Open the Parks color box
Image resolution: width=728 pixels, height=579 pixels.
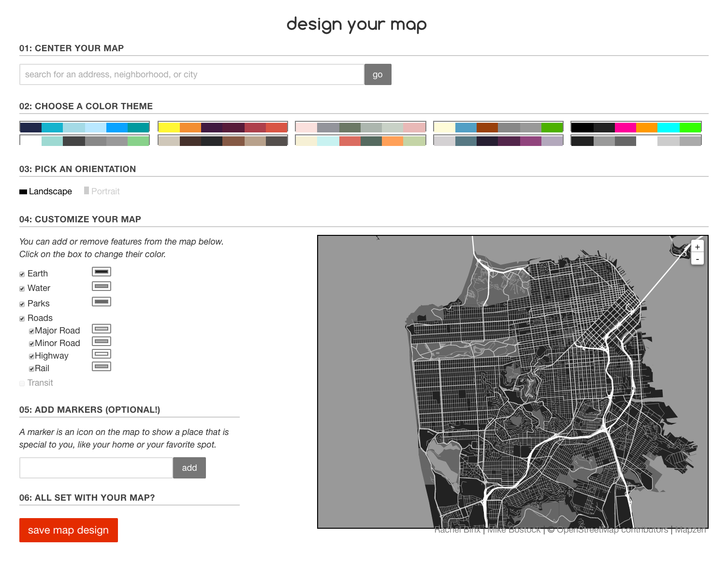(101, 302)
